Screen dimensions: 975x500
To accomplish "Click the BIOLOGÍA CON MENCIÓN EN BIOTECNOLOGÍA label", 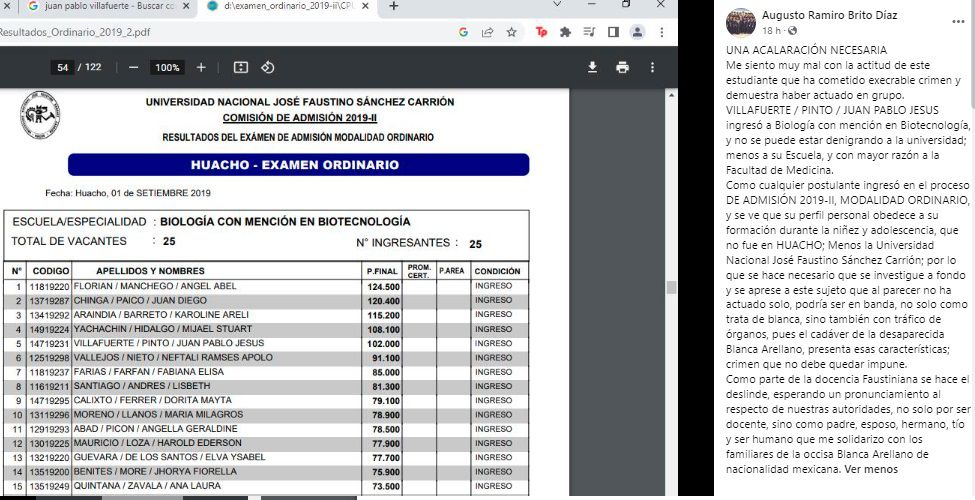I will [285, 222].
